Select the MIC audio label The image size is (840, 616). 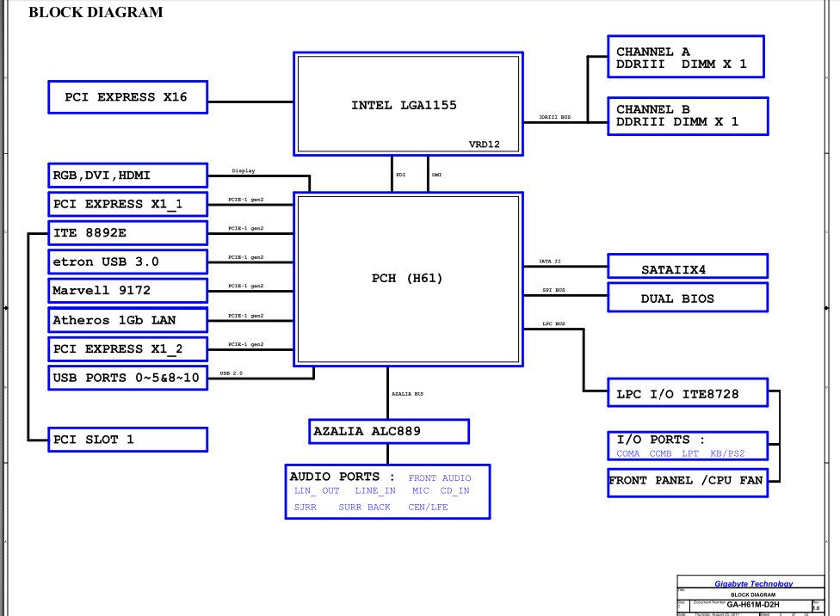tap(420, 490)
